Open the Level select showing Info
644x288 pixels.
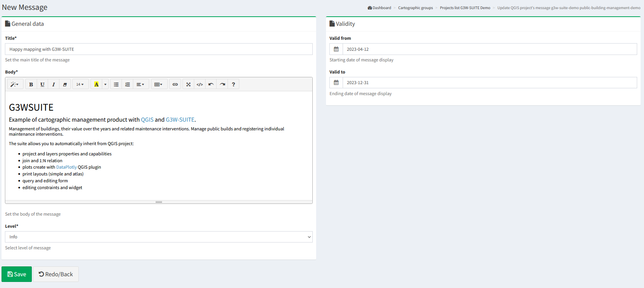pyautogui.click(x=159, y=237)
